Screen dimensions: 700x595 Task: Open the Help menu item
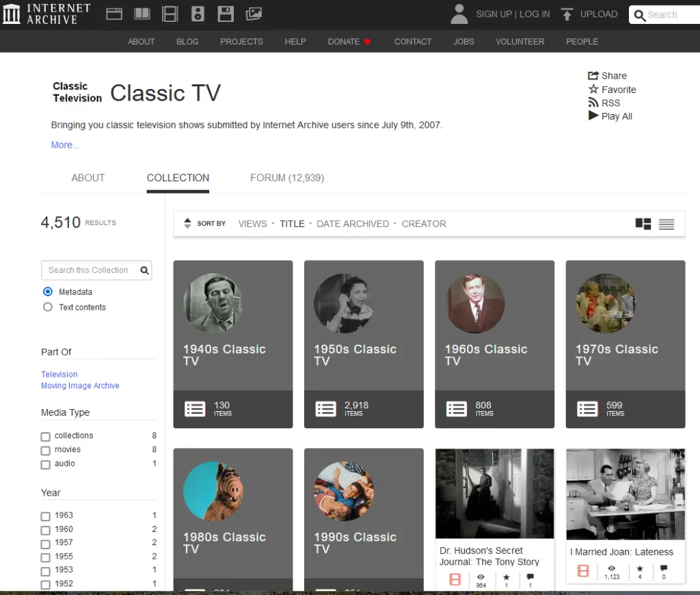[x=295, y=42]
